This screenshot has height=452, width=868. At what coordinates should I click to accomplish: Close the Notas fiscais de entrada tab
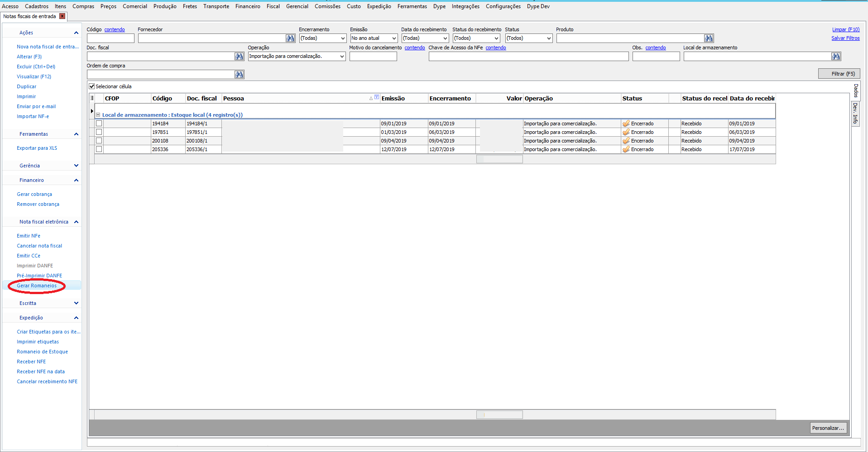pyautogui.click(x=62, y=16)
